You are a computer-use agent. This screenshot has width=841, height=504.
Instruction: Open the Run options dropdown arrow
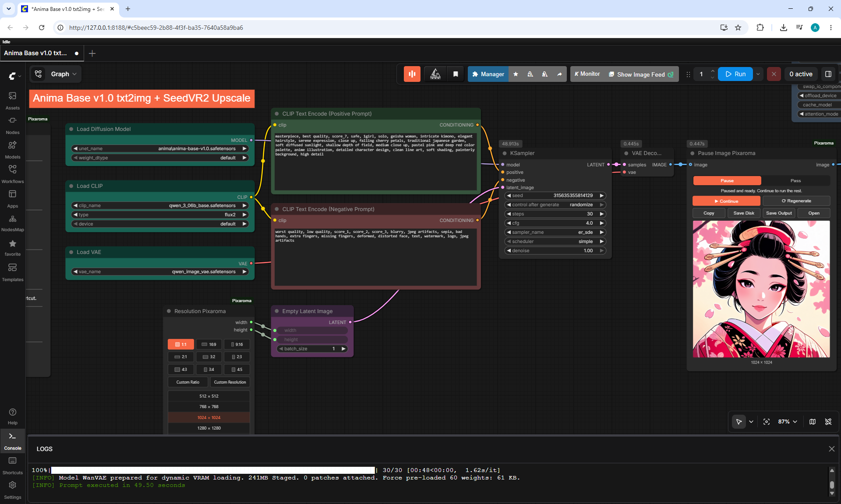click(758, 74)
